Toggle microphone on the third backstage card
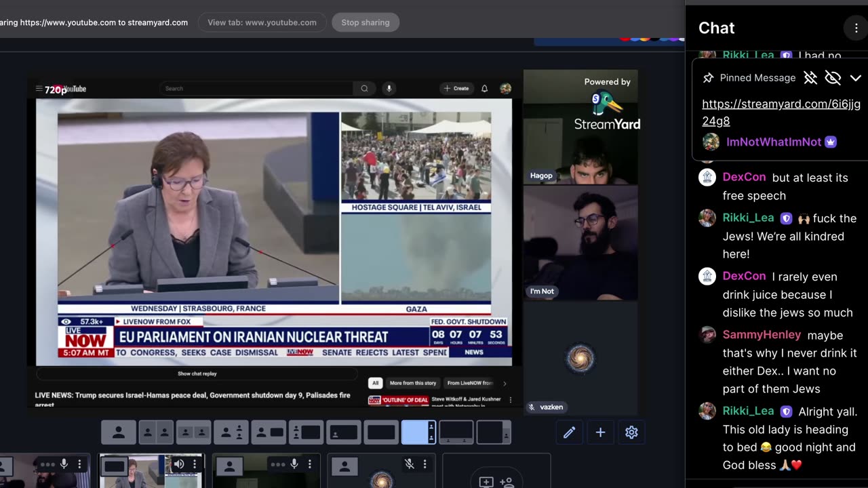868x488 pixels. coord(294,464)
